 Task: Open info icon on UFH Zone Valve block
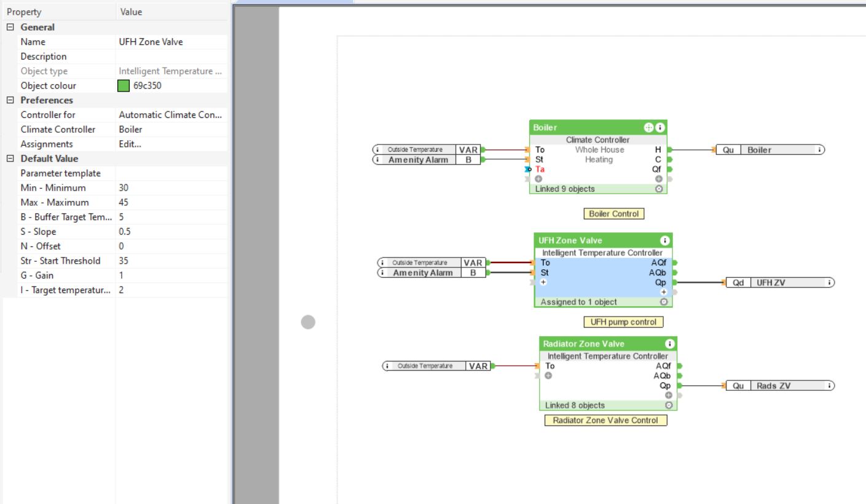point(665,241)
